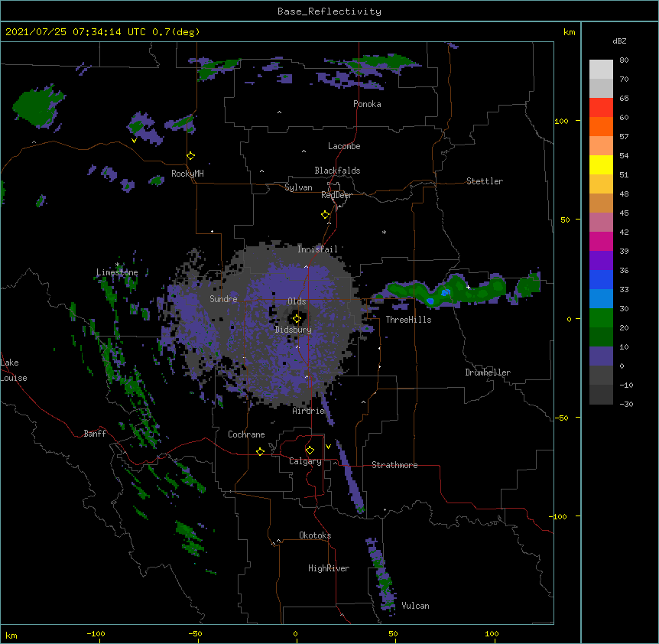Click the magenta 42 dBZ legend swatch

(601, 241)
